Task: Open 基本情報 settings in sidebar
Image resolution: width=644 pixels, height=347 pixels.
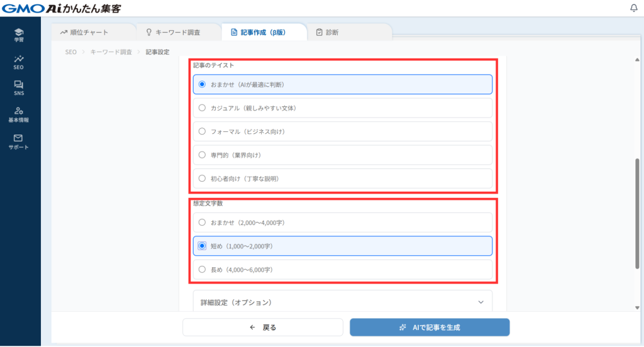Action: [x=19, y=114]
